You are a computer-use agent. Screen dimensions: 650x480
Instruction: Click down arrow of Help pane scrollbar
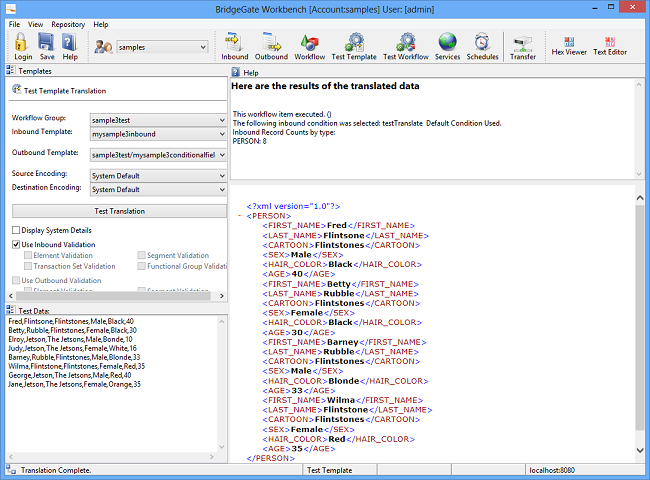(x=638, y=174)
